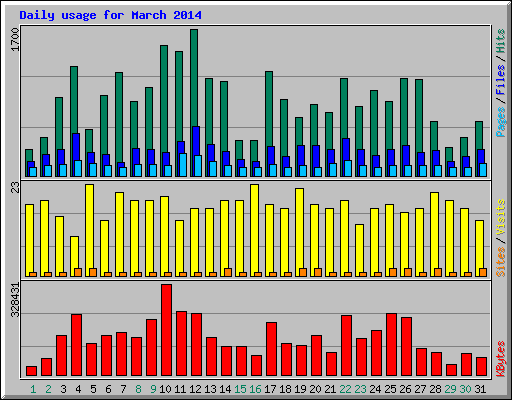512x400 pixels.
Task: Click the red 'KBytes' legend label
Action: [x=501, y=359]
